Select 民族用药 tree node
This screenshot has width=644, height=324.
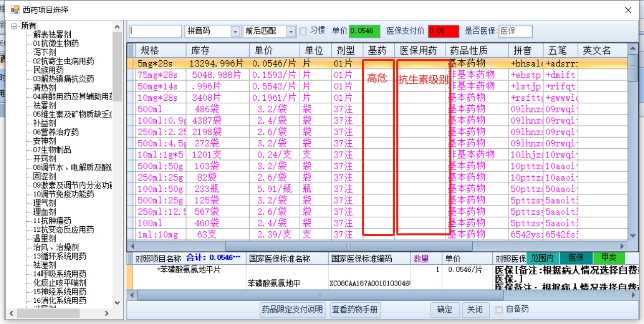pyautogui.click(x=49, y=70)
